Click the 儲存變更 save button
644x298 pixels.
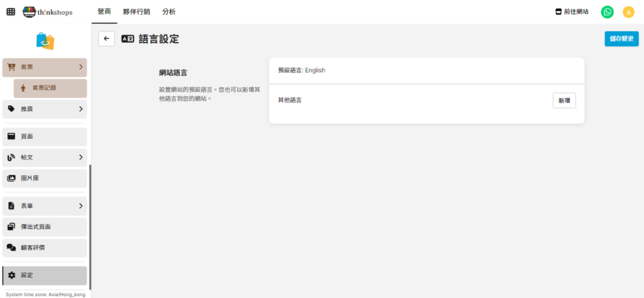(621, 39)
